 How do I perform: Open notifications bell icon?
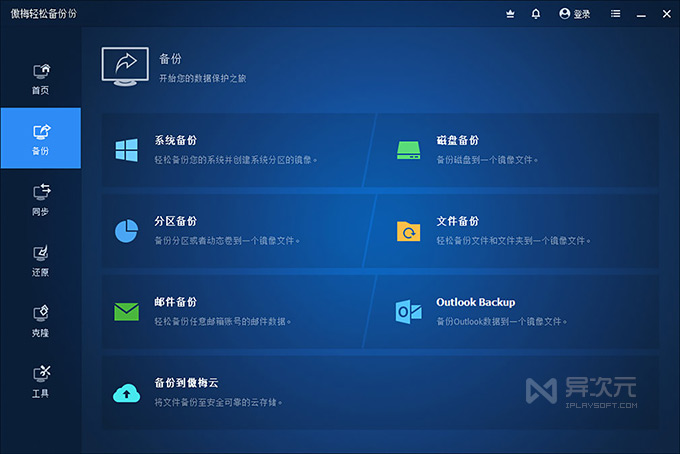[x=536, y=14]
